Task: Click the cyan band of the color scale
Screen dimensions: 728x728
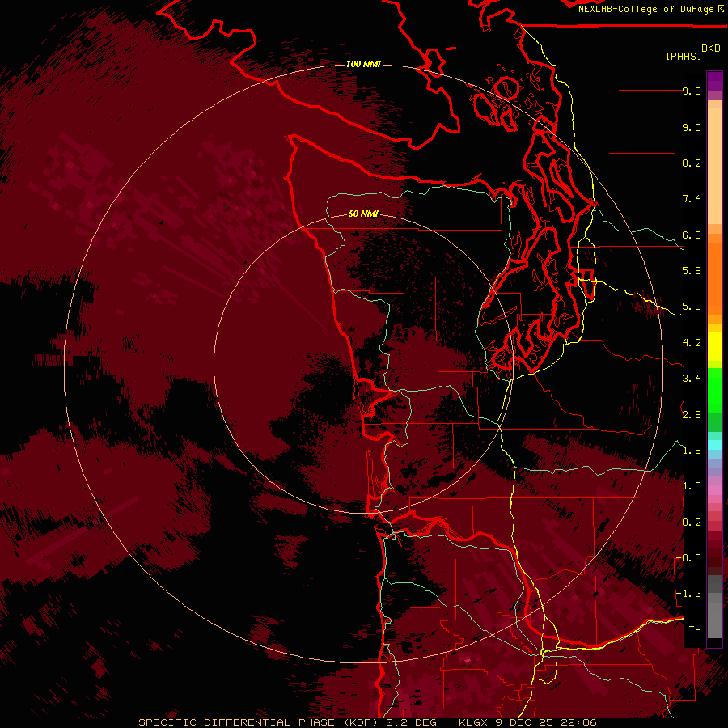Action: click(x=714, y=445)
